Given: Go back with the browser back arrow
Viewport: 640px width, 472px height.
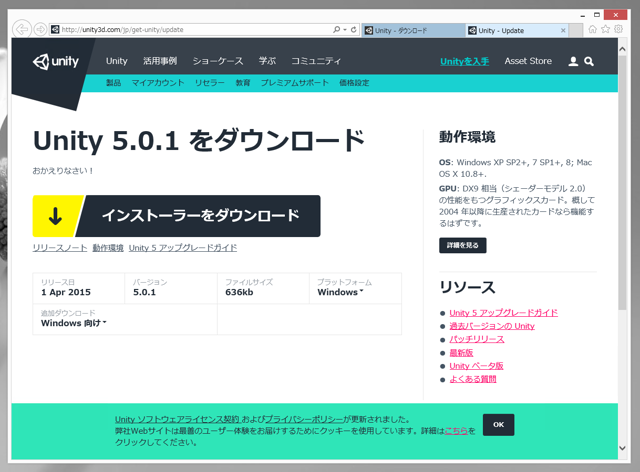Looking at the screenshot, I should click(x=22, y=29).
